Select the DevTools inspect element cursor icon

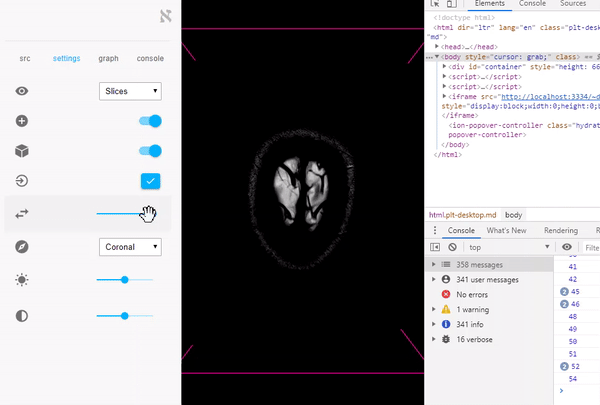[435, 3]
